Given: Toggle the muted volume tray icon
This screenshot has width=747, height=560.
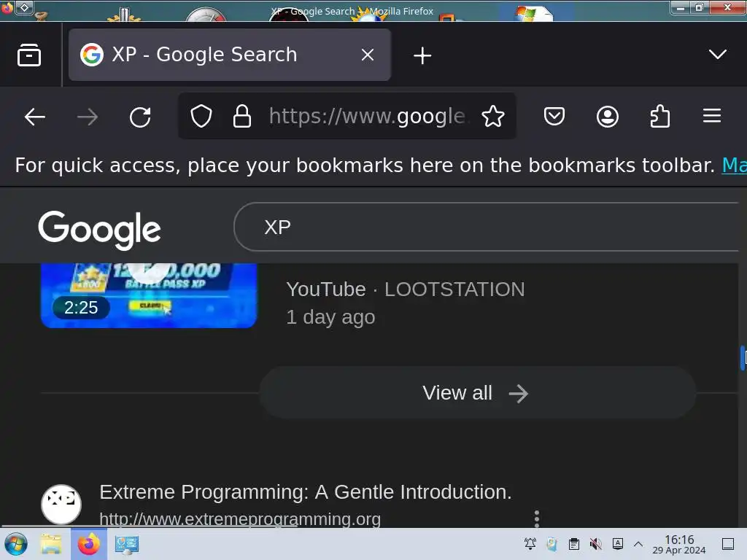Looking at the screenshot, I should point(595,544).
